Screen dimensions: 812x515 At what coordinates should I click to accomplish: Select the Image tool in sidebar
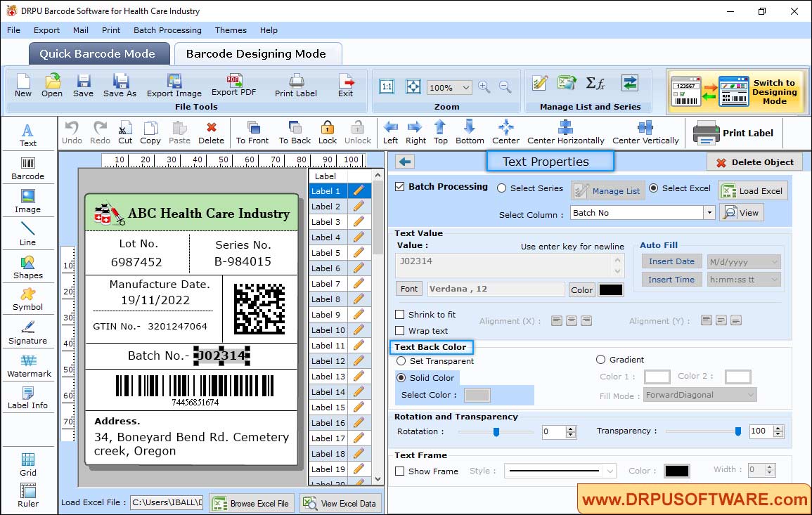[x=28, y=202]
